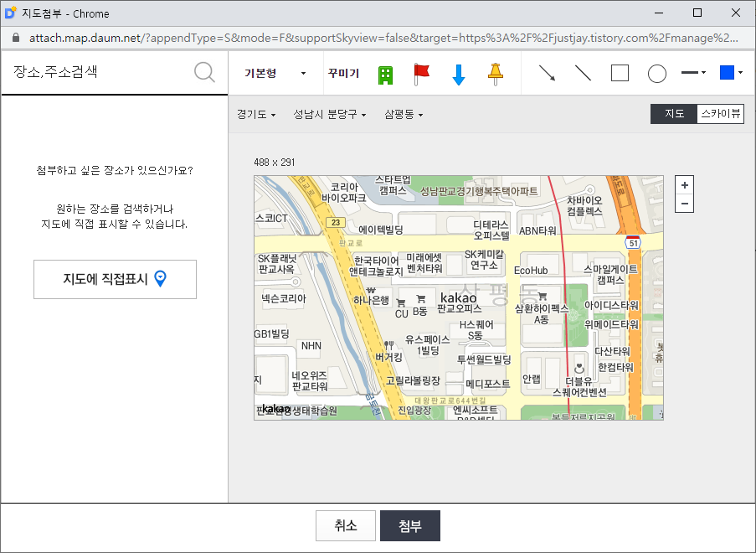
Task: Click the 더블유 스퀘어컨벤션 icon on map
Action: (579, 369)
